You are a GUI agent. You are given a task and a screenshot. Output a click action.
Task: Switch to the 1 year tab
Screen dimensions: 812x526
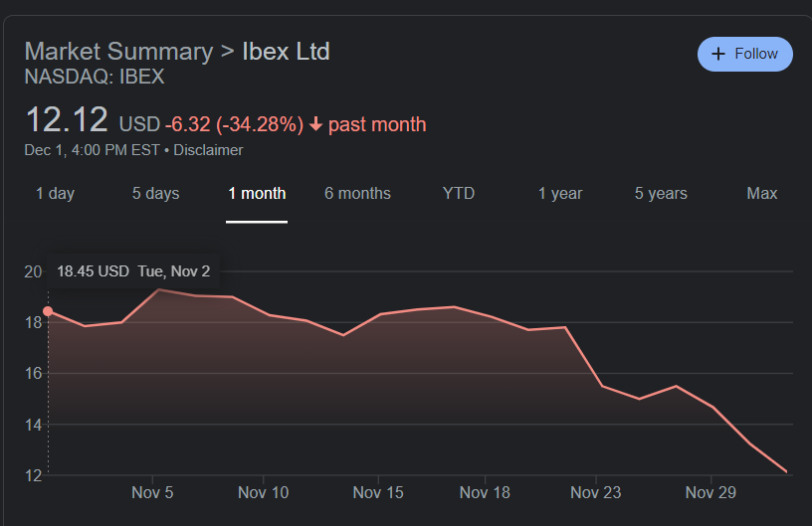[560, 194]
